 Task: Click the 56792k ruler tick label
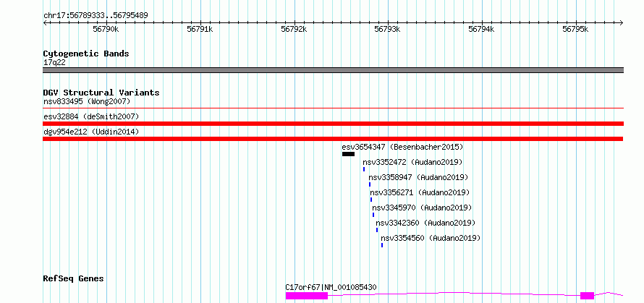pos(294,29)
